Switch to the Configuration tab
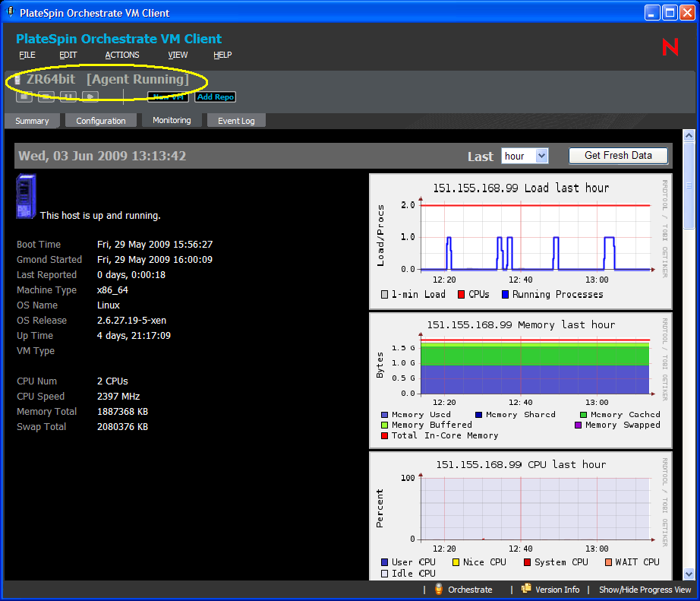 [101, 121]
